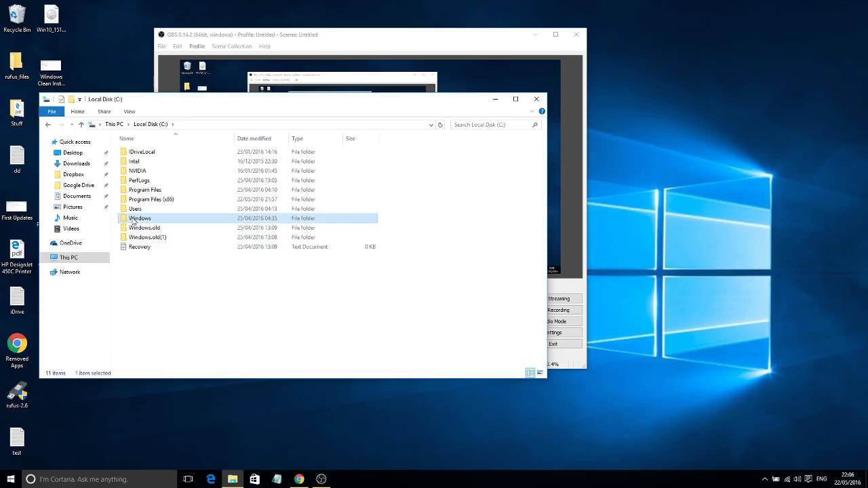Open the View ribbon tab

130,111
